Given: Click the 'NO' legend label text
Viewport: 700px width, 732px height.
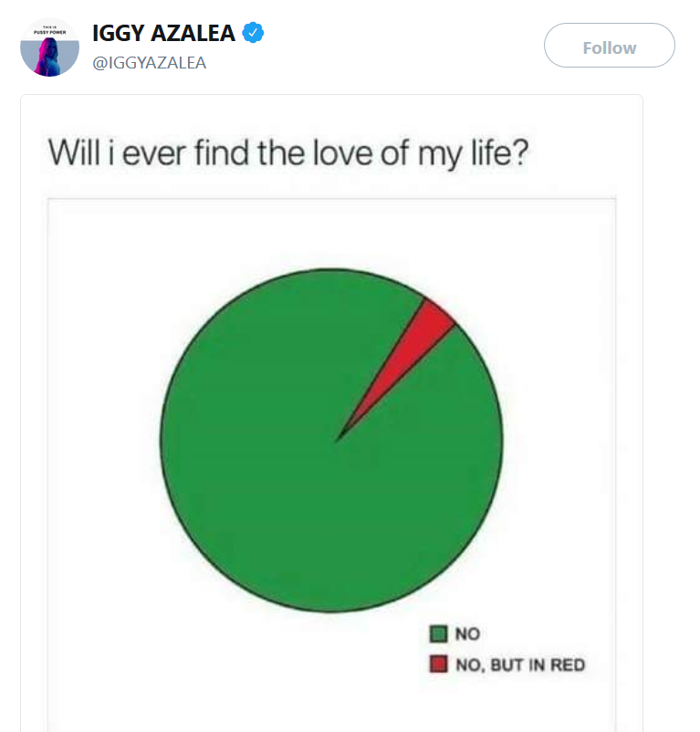Looking at the screenshot, I should click(x=468, y=634).
